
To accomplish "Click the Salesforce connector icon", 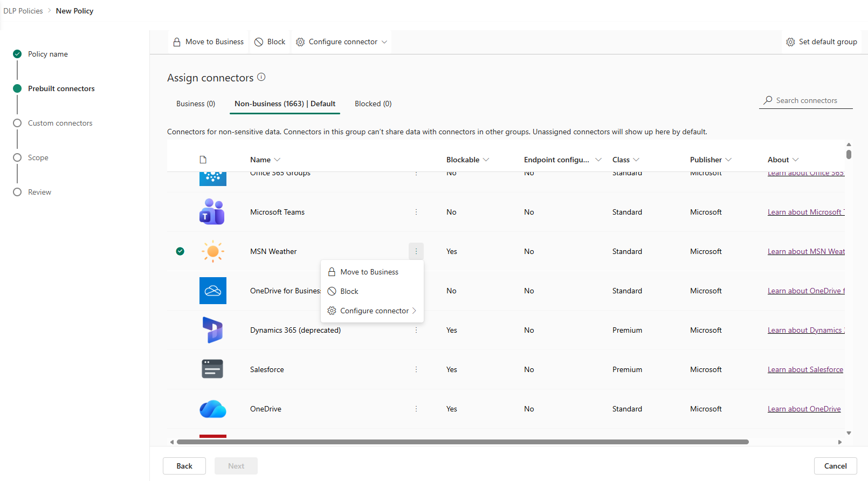I will pyautogui.click(x=212, y=369).
